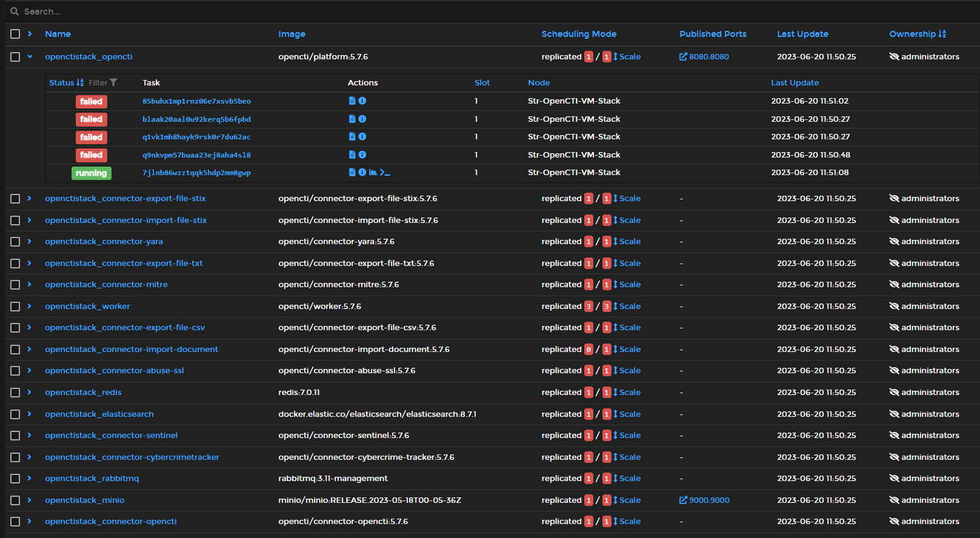Click ownership icon for openctistack_minio
Viewport: 980px width, 538px height.
coord(894,500)
